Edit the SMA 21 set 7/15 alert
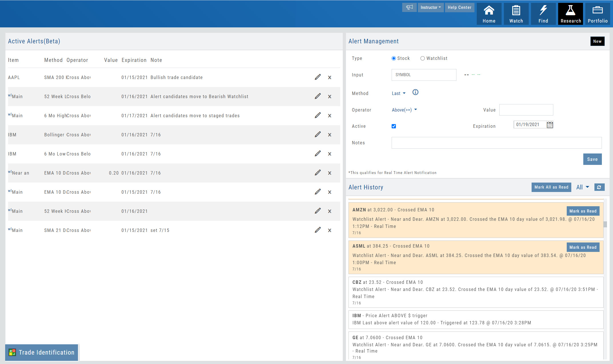The image size is (613, 364). click(318, 230)
